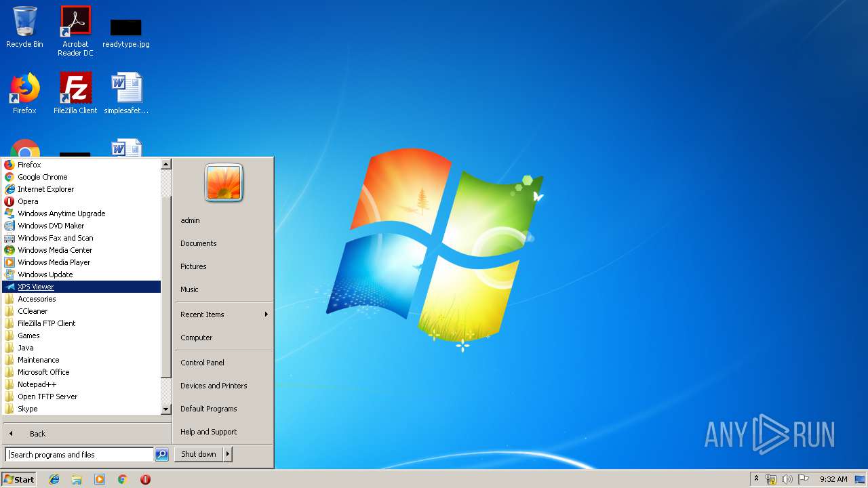This screenshot has height=488, width=868.
Task: Click the user account picture
Action: [224, 183]
